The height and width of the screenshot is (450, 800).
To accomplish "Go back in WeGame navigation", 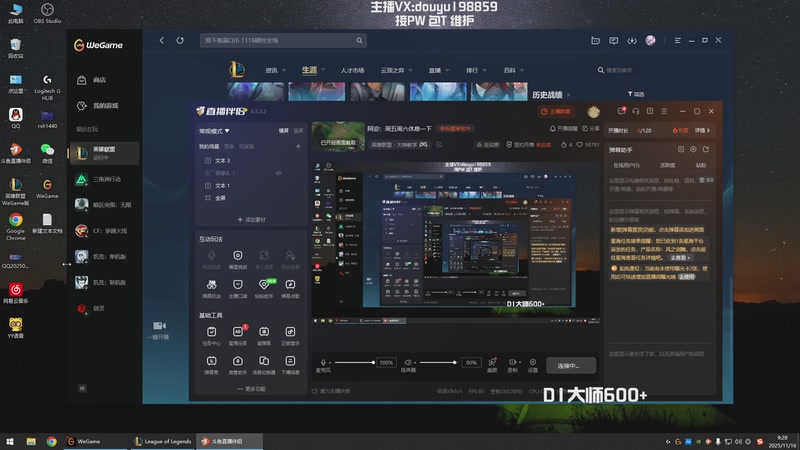I will pos(162,40).
